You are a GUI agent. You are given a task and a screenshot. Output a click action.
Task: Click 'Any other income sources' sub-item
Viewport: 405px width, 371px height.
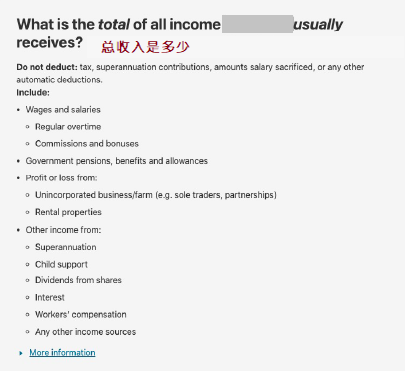point(85,332)
